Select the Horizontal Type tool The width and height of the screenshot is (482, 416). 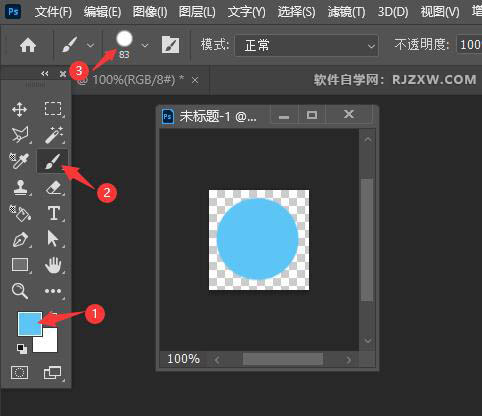(x=54, y=213)
